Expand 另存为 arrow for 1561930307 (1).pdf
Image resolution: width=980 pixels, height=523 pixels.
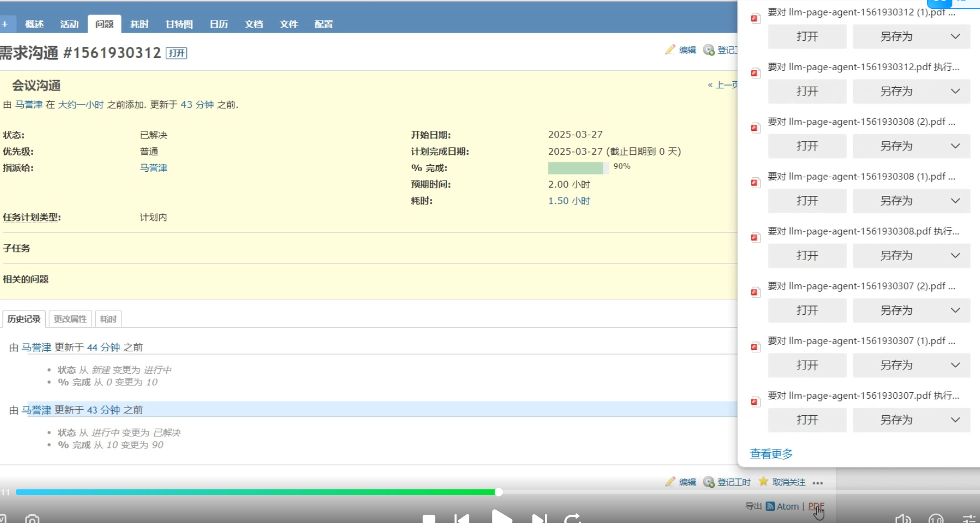[x=955, y=365]
